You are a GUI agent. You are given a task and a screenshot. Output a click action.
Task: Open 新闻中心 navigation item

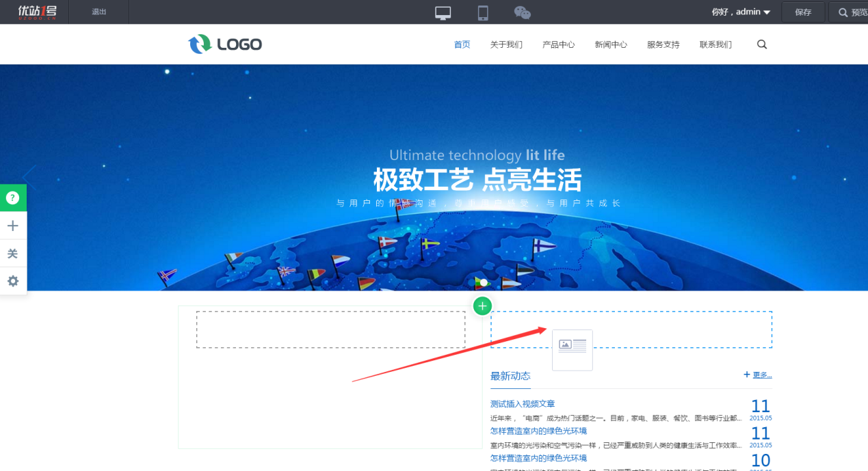pos(611,44)
